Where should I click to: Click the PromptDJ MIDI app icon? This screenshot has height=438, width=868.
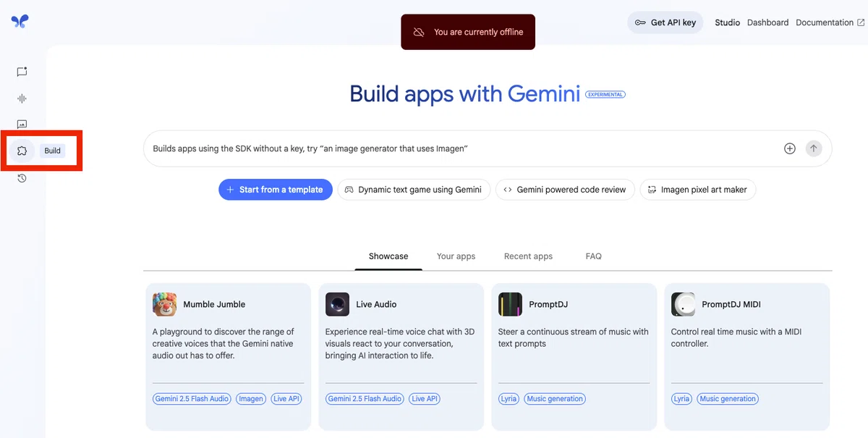tap(683, 304)
